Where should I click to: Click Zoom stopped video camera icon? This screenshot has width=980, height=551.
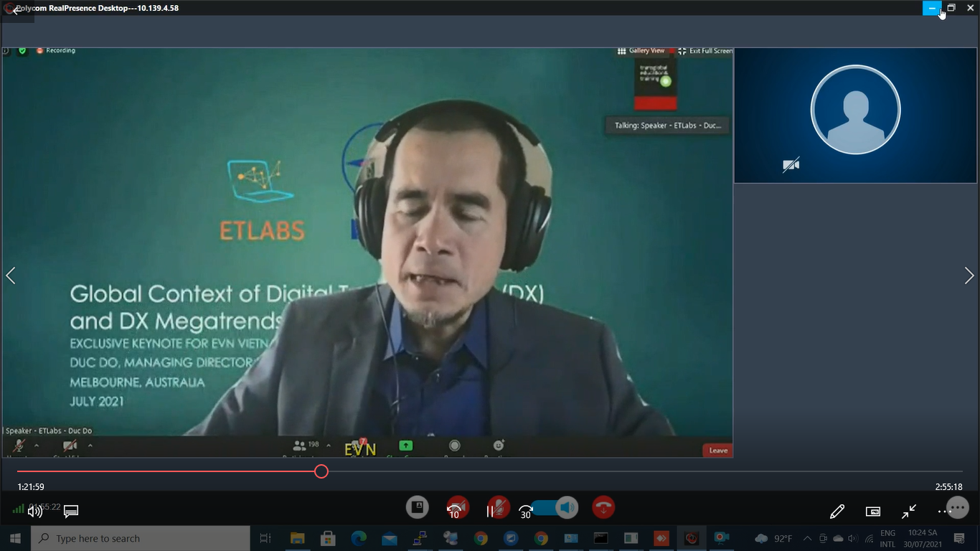pos(70,446)
